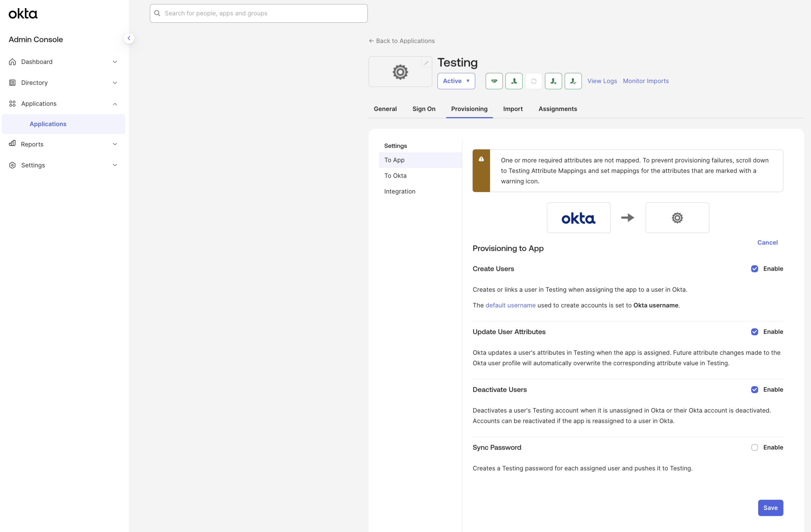Screen dimensions: 811x532
Task: Expand the Dashboard menu chevron
Action: pos(115,62)
